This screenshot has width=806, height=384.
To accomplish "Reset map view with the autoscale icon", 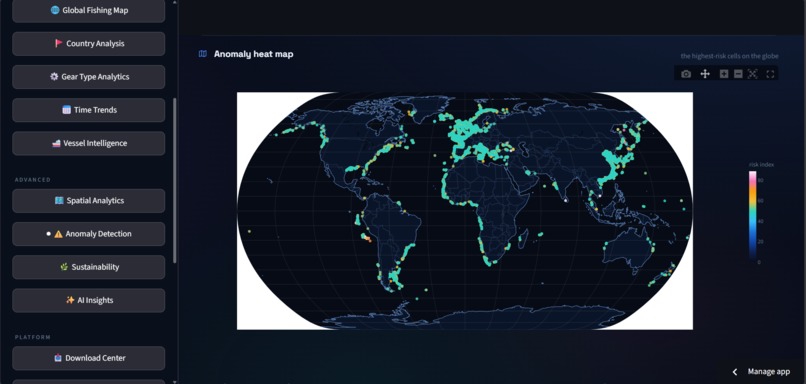I will click(x=753, y=74).
